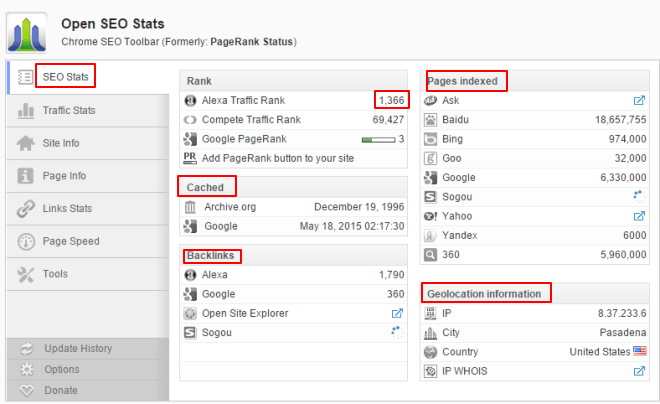660x404 pixels.
Task: Open the IP WHOIS external link icon
Action: (639, 371)
